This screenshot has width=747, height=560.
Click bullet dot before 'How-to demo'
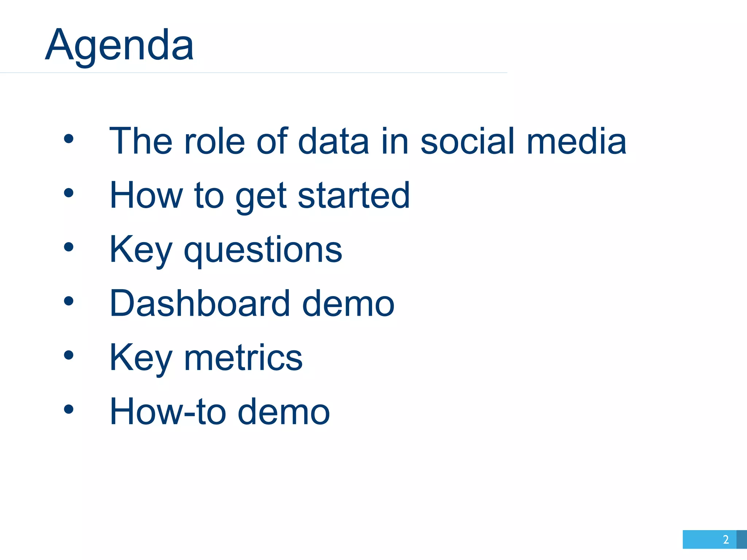click(x=69, y=409)
